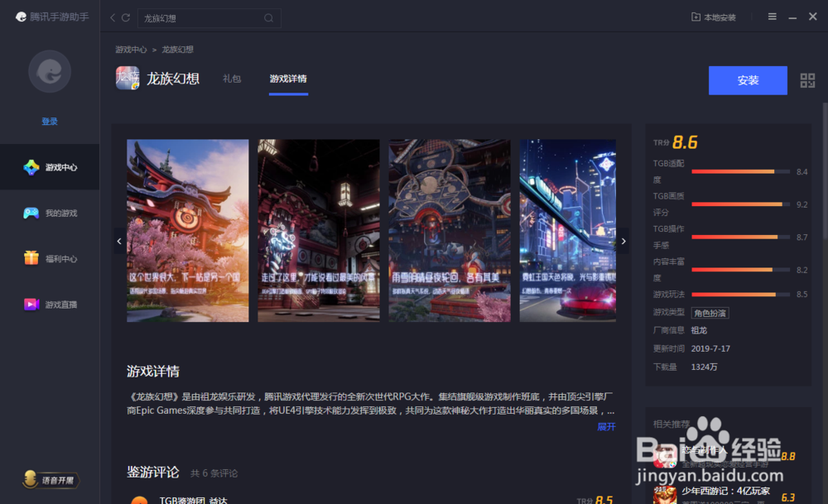Click the 共 6 条评论 count
This screenshot has width=828, height=504.
[214, 473]
